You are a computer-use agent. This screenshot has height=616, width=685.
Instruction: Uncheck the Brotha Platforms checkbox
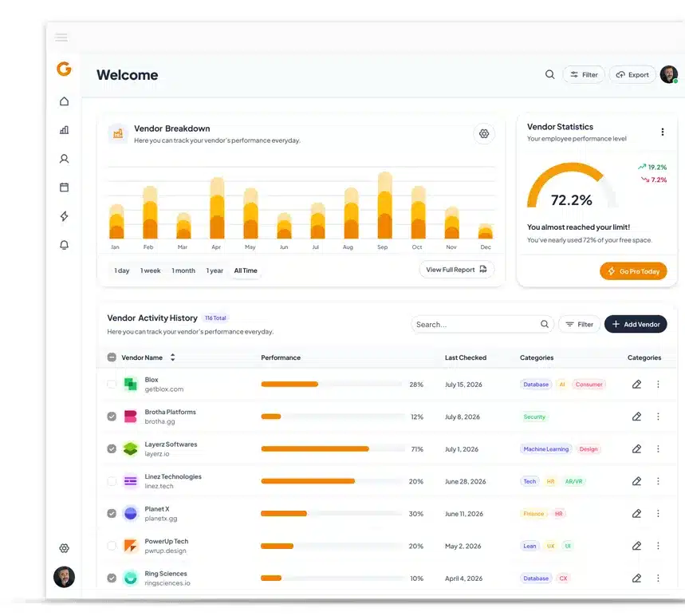112,417
